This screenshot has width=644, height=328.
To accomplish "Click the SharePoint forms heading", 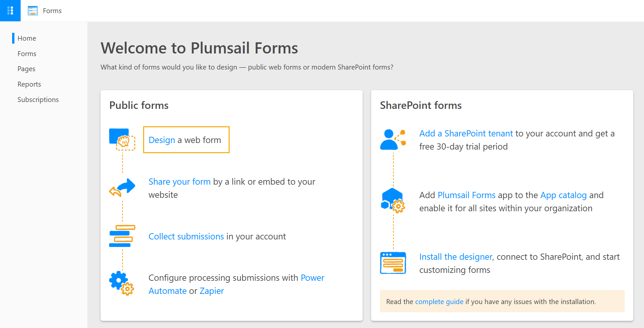I will [x=421, y=105].
